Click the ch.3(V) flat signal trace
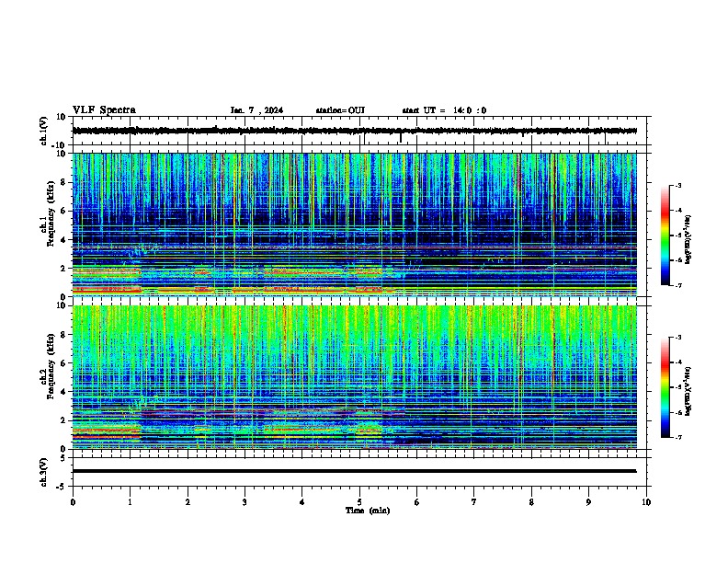This screenshot has width=728, height=563. (x=354, y=471)
